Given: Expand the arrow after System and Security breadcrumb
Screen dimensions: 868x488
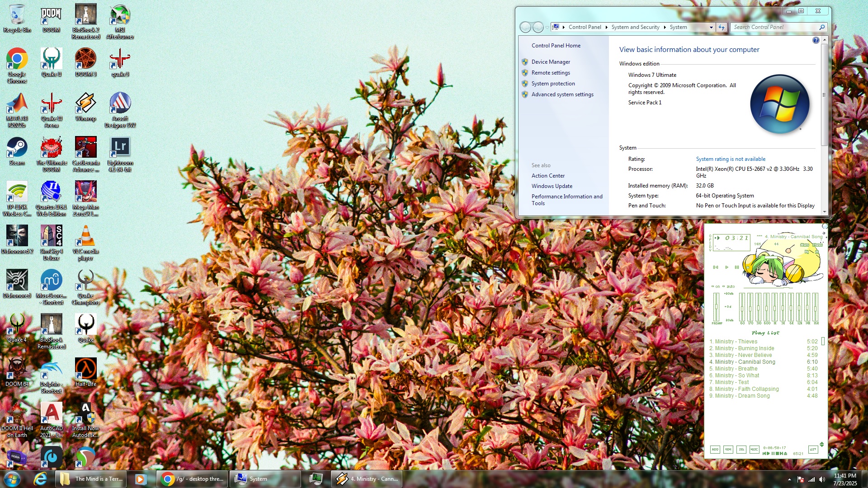Looking at the screenshot, I should (x=665, y=27).
